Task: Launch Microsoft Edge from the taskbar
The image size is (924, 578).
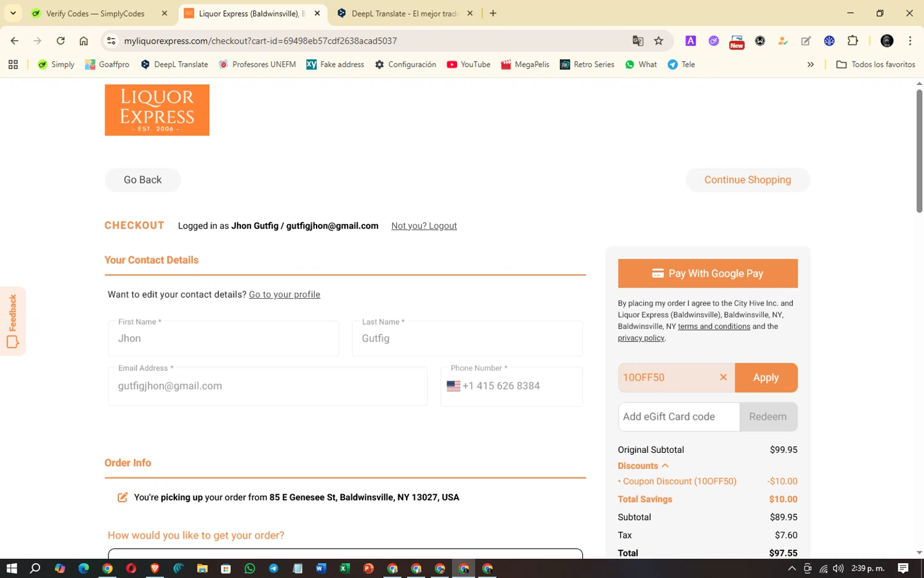Action: 83,568
